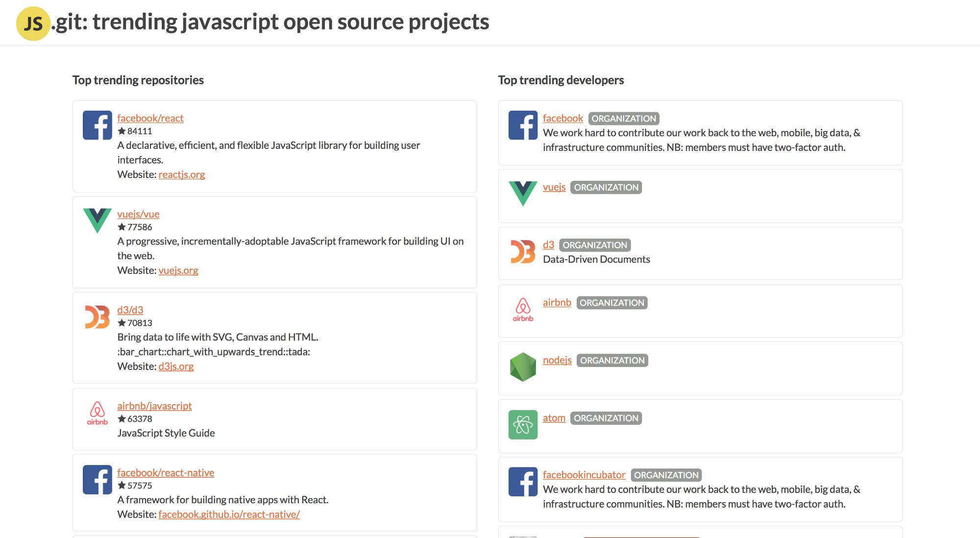
Task: Visit the d3js.org website link
Action: point(176,367)
